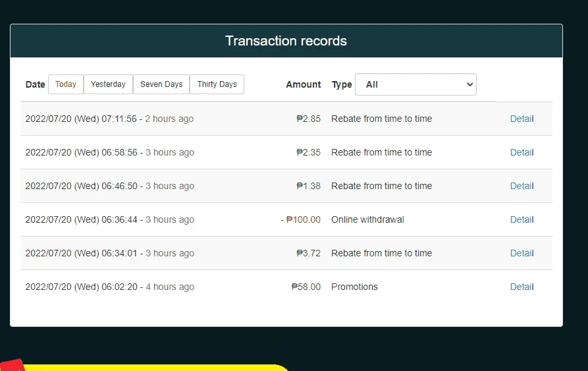Click the Online withdrawal type text
The width and height of the screenshot is (588, 371).
pos(367,219)
